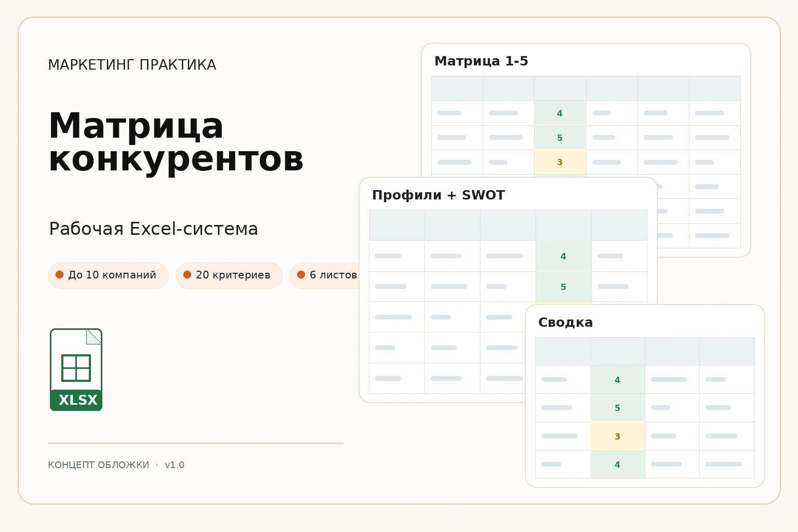The height and width of the screenshot is (532, 798).
Task: Select the "6 листов" pill
Action: [x=325, y=275]
